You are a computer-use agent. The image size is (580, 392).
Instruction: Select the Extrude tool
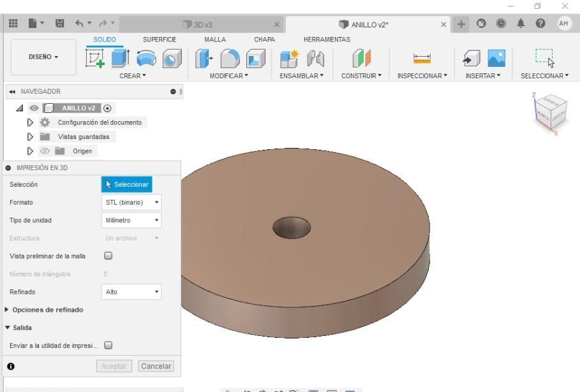(121, 59)
